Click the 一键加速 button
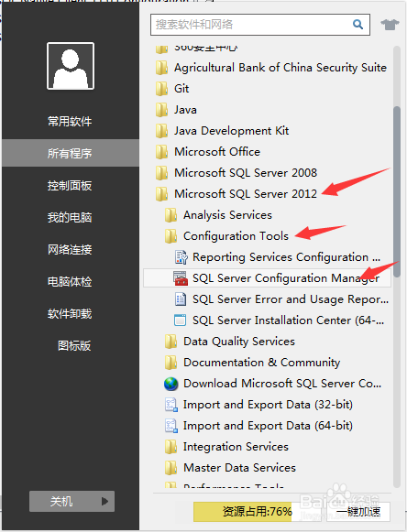 point(358,511)
